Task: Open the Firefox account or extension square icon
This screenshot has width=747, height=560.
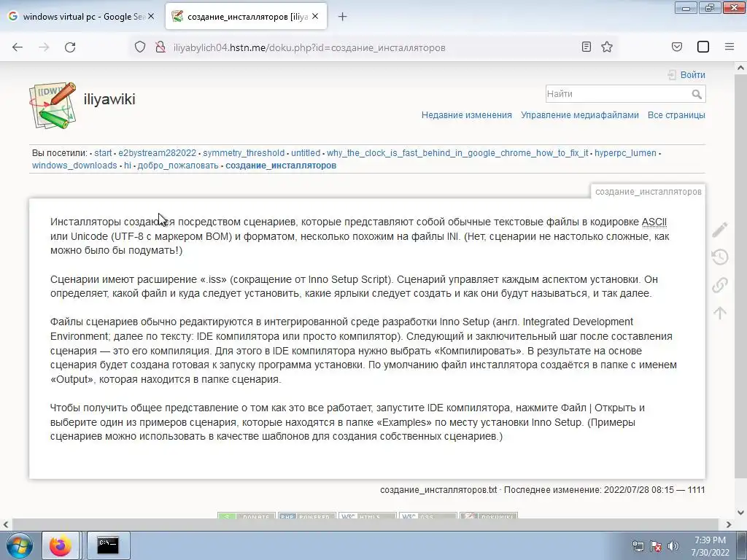Action: click(x=703, y=47)
